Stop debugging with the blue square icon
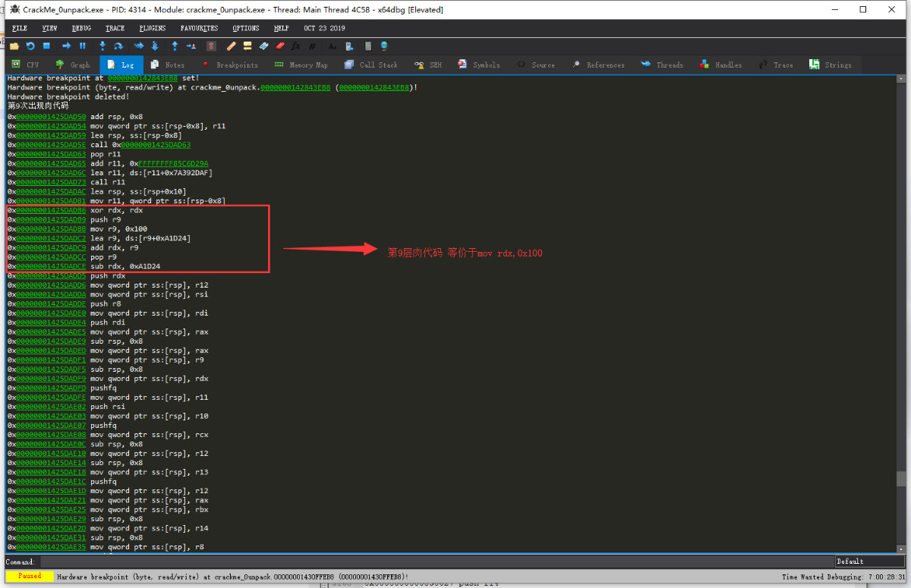Screen dimensions: 911x588 [x=46, y=46]
